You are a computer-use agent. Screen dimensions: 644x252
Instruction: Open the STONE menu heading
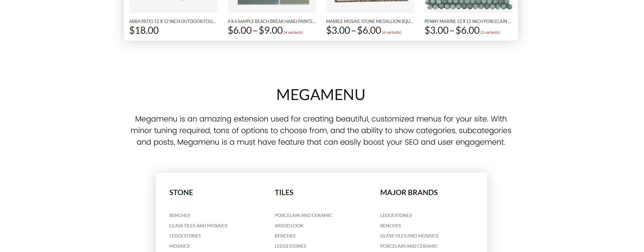(x=181, y=193)
